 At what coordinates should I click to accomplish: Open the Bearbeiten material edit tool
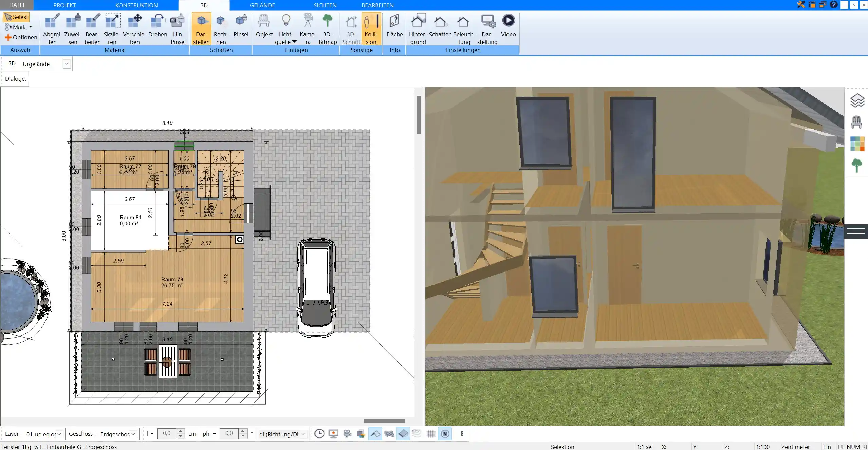pos(92,29)
